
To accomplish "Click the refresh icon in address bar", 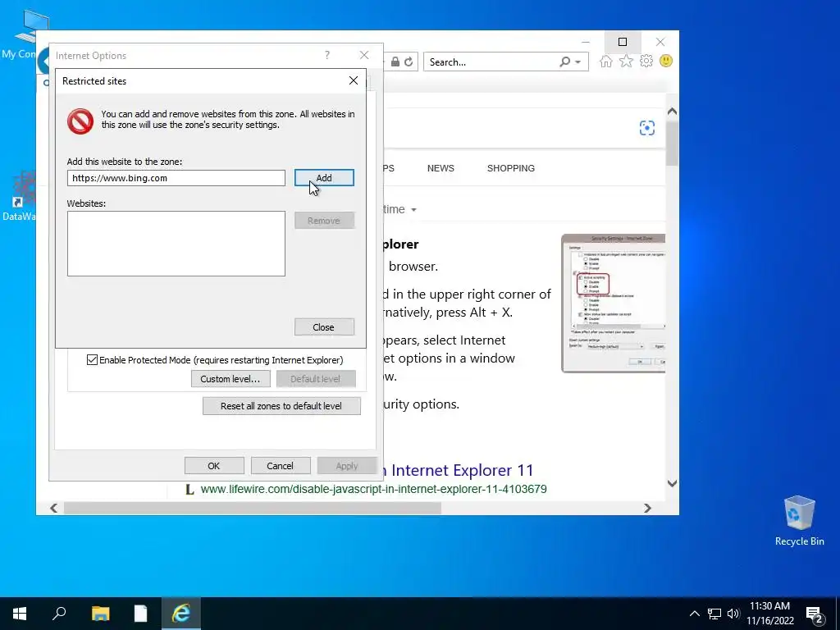I will 409,62.
